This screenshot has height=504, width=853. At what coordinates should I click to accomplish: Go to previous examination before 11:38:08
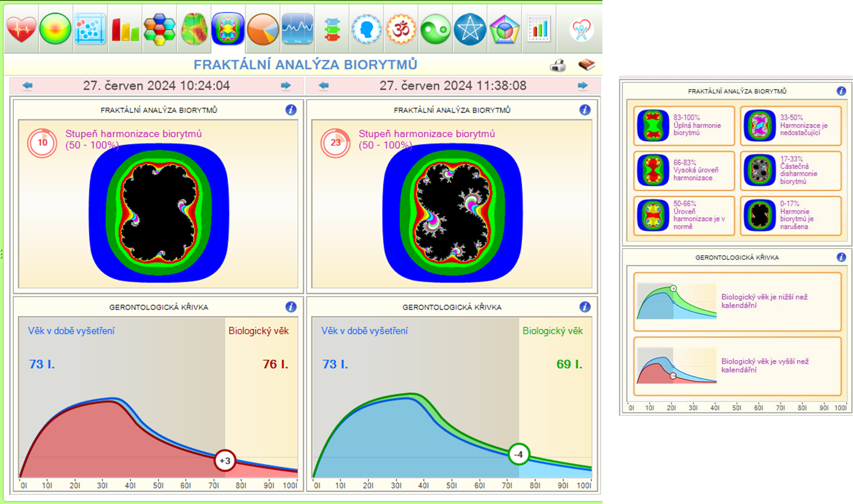coord(323,86)
